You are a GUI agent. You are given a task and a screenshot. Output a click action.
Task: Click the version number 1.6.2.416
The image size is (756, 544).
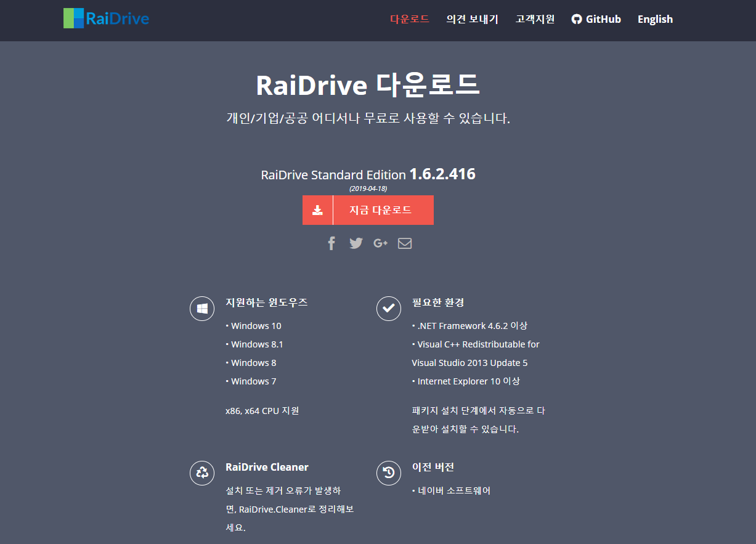442,174
